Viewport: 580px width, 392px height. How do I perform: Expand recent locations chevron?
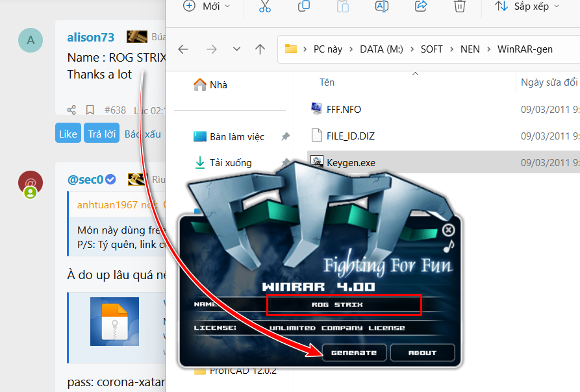click(x=236, y=49)
